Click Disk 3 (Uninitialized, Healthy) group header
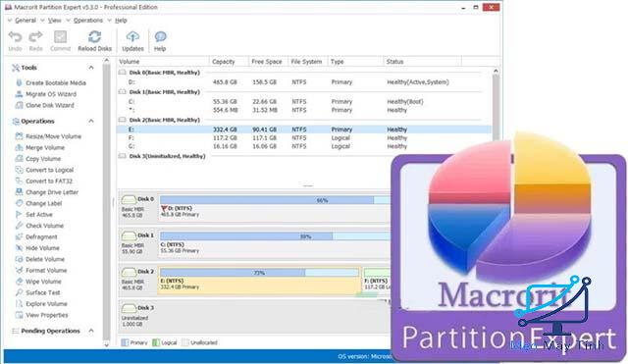 [x=167, y=156]
